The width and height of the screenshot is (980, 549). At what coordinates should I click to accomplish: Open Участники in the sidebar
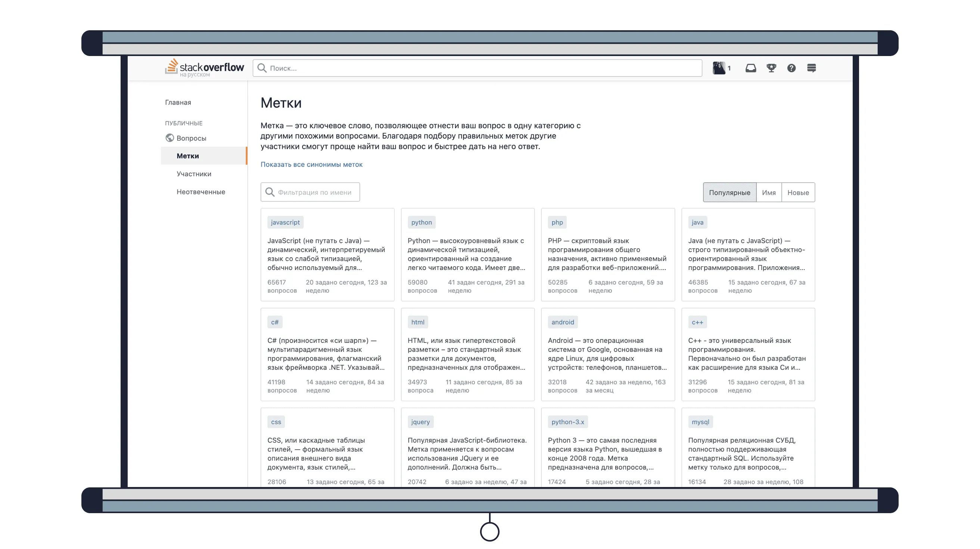tap(194, 174)
